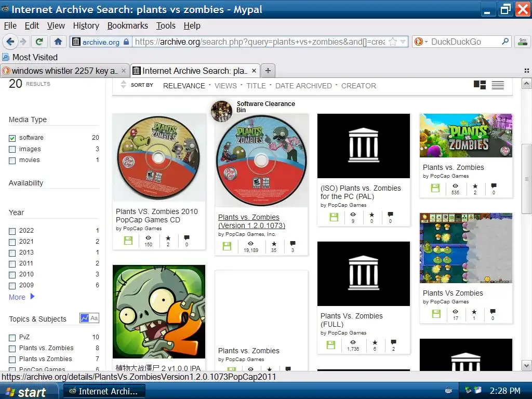This screenshot has width=532, height=399.
Task: Close the windows whistler 2257 key tab
Action: pyautogui.click(x=124, y=71)
